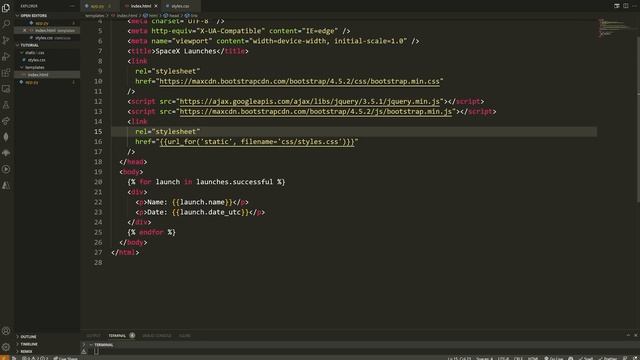Maximize the terminal panel with chevron
The height and width of the screenshot is (360, 640).
pos(628,336)
